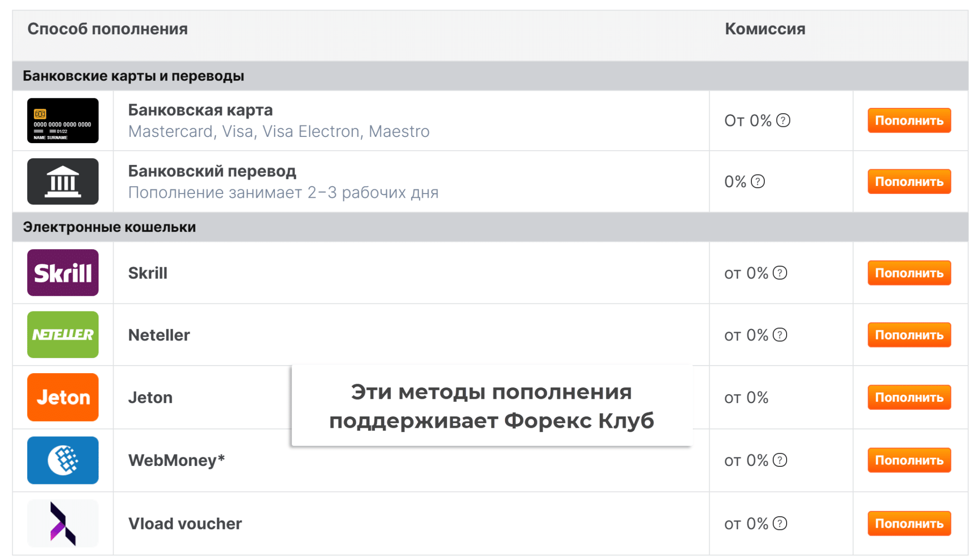Select the WebMoney* payment method name
The width and height of the screenshot is (974, 560).
tap(176, 460)
